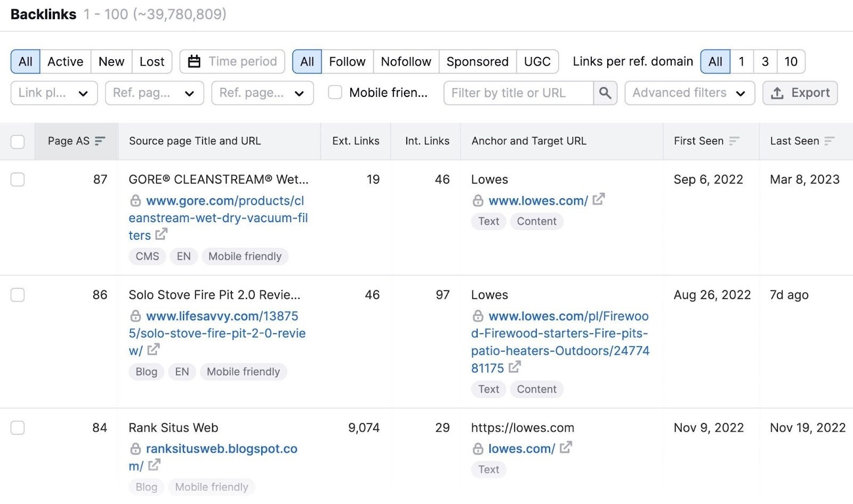The width and height of the screenshot is (853, 504).
Task: Select Nofollow link type tab
Action: tap(406, 61)
